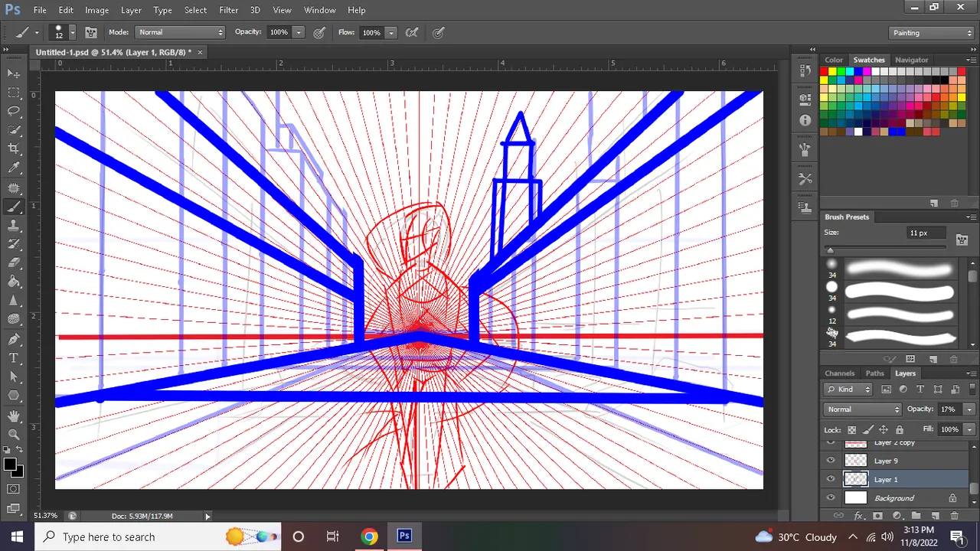Toggle lock position
The width and height of the screenshot is (980, 551).
click(884, 429)
